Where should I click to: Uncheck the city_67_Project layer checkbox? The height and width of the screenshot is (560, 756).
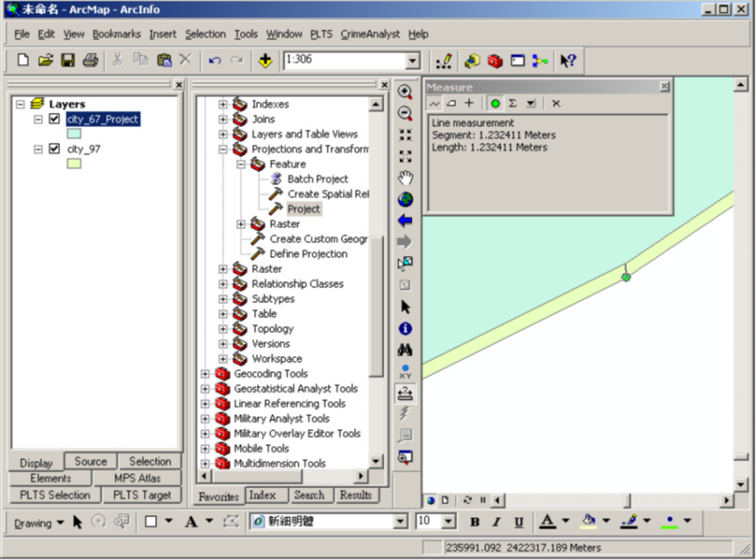54,119
